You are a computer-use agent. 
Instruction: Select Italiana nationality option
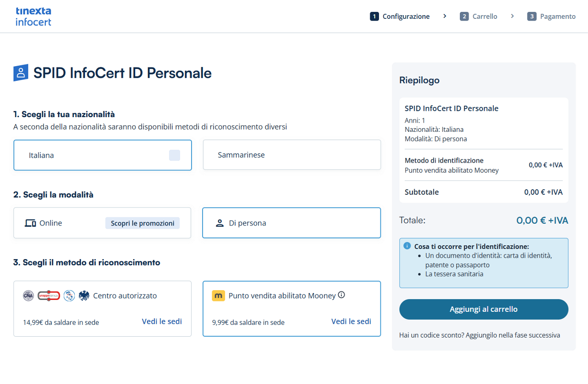tap(102, 155)
